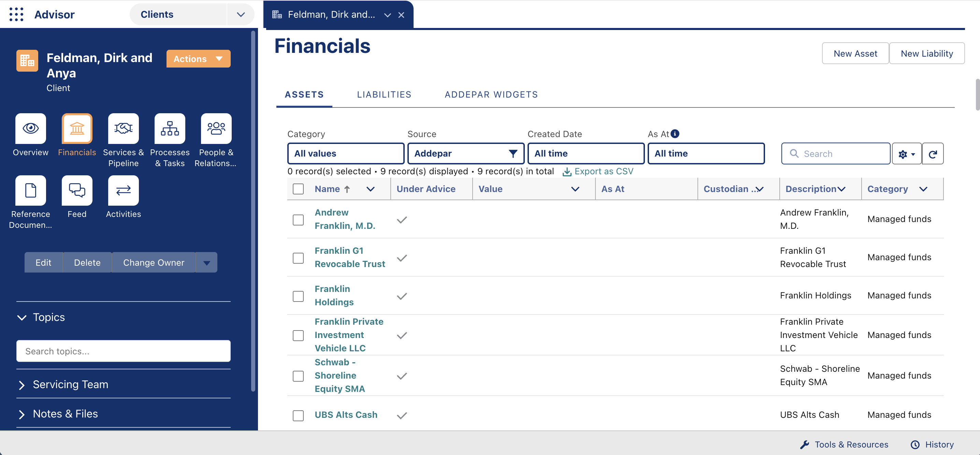Click the Search topics input field
The height and width of the screenshot is (455, 980).
123,351
